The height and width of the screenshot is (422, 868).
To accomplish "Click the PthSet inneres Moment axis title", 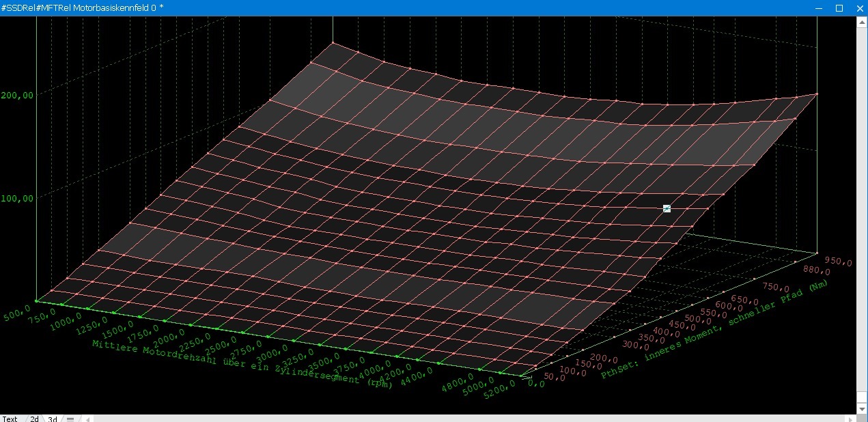I will (x=714, y=330).
